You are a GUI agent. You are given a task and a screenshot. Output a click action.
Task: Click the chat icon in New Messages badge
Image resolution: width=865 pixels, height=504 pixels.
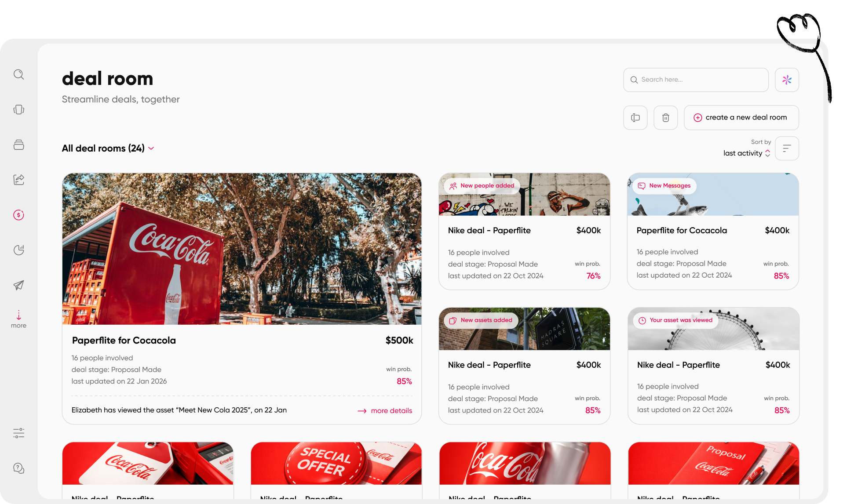point(642,186)
